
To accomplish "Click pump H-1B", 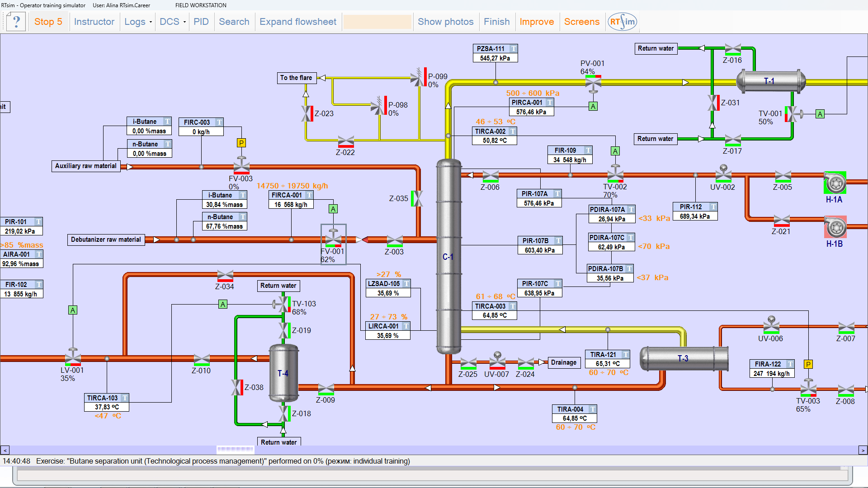I will point(835,227).
